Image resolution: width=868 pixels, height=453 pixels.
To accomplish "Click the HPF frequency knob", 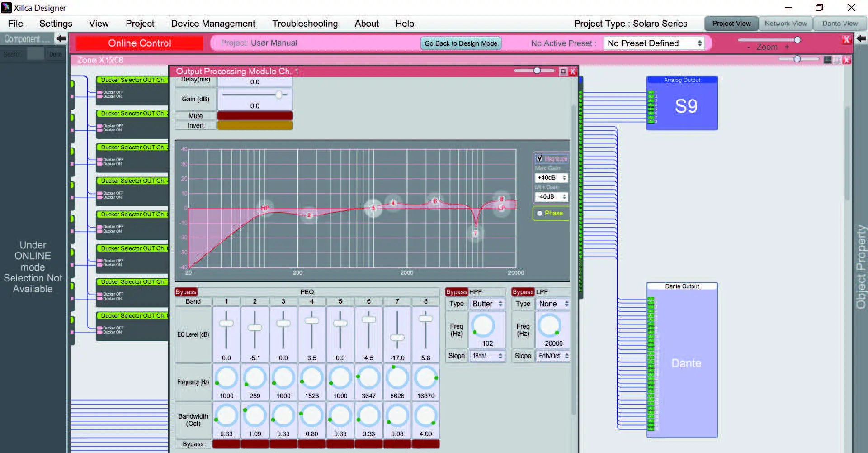I will (x=482, y=325).
